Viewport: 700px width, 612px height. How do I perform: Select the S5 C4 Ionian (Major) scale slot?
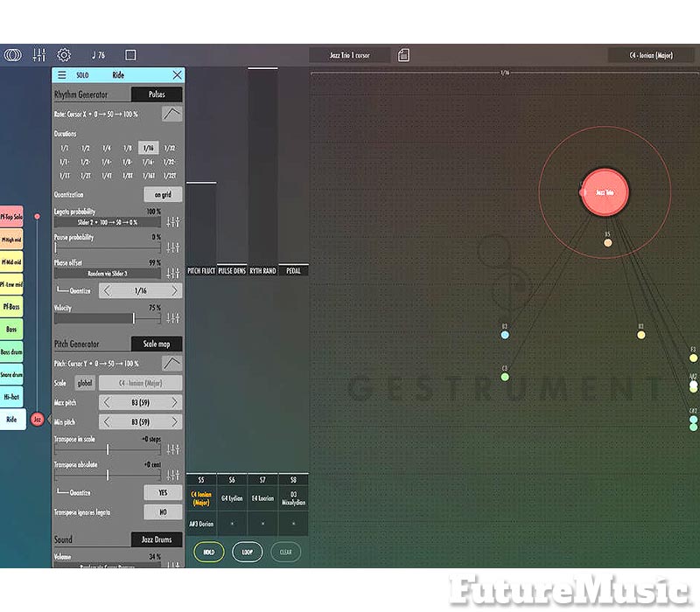point(201,498)
